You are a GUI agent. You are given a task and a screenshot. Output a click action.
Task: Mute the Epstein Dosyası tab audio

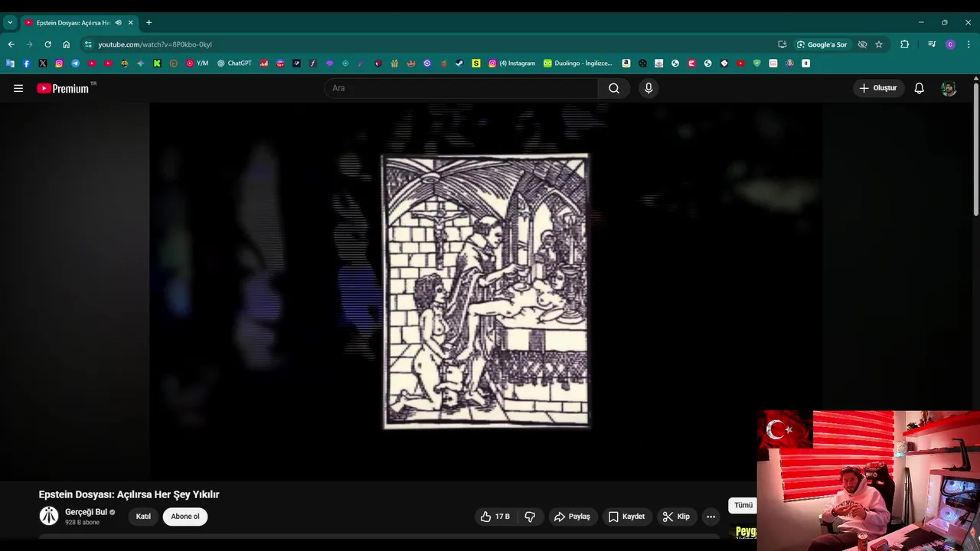pos(118,23)
